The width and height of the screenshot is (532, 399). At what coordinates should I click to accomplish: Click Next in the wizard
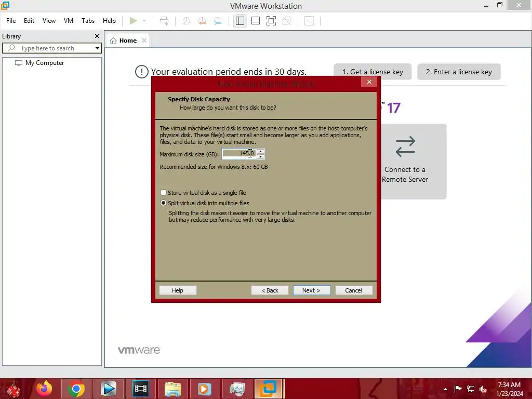pyautogui.click(x=312, y=290)
